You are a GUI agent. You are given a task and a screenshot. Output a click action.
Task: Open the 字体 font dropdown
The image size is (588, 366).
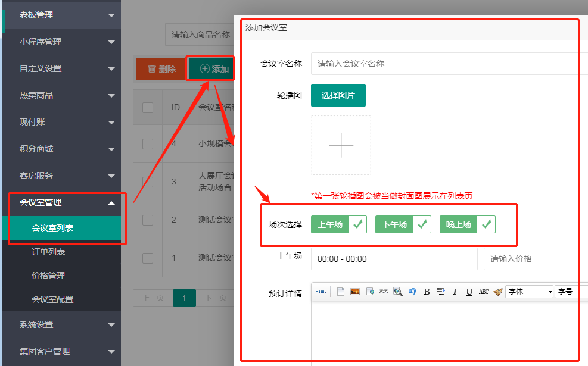click(x=530, y=292)
